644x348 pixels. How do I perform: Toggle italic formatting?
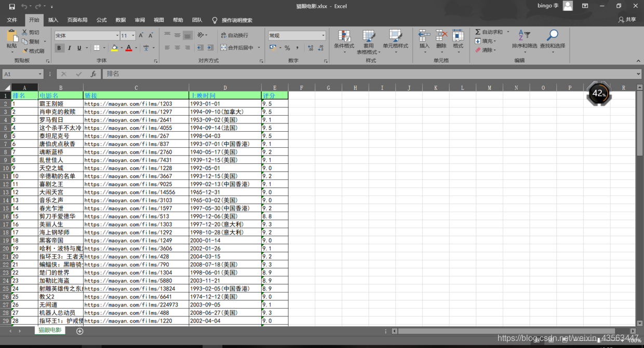(69, 48)
